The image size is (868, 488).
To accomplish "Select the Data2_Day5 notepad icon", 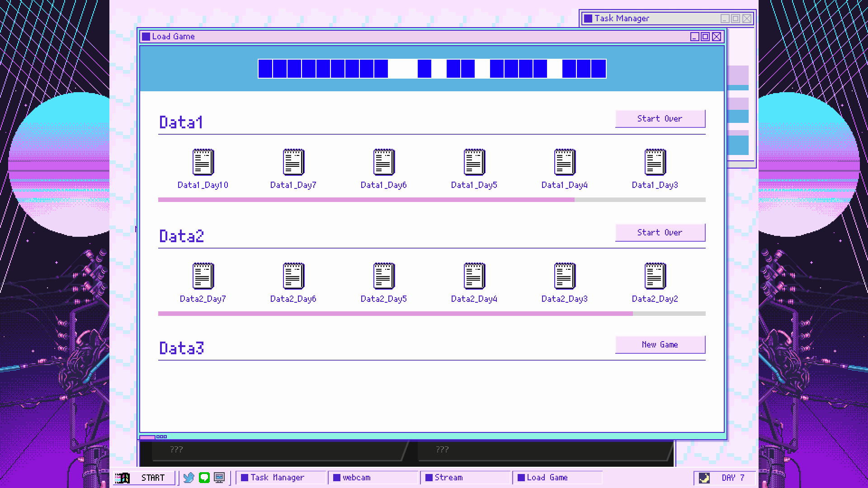I will click(384, 276).
